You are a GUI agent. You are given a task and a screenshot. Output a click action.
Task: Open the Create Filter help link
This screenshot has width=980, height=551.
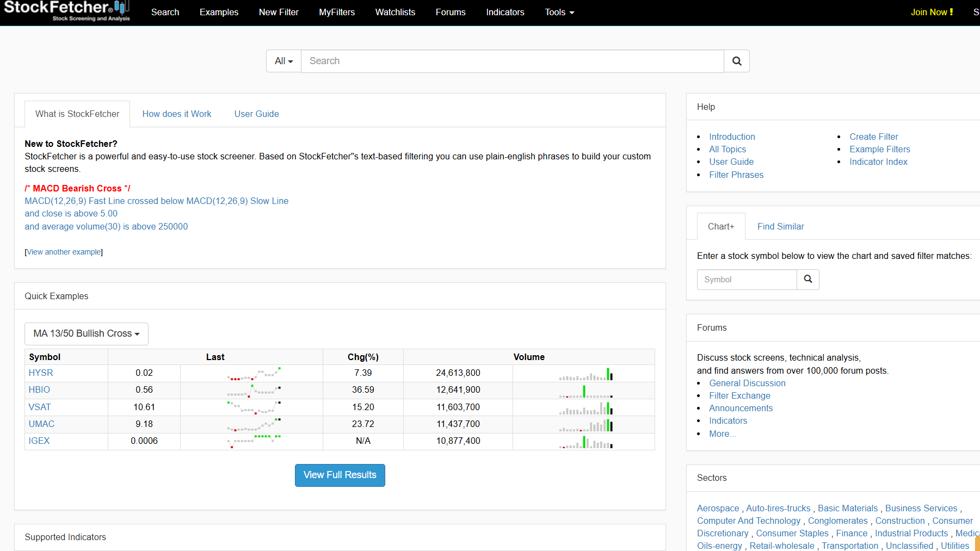pos(874,137)
